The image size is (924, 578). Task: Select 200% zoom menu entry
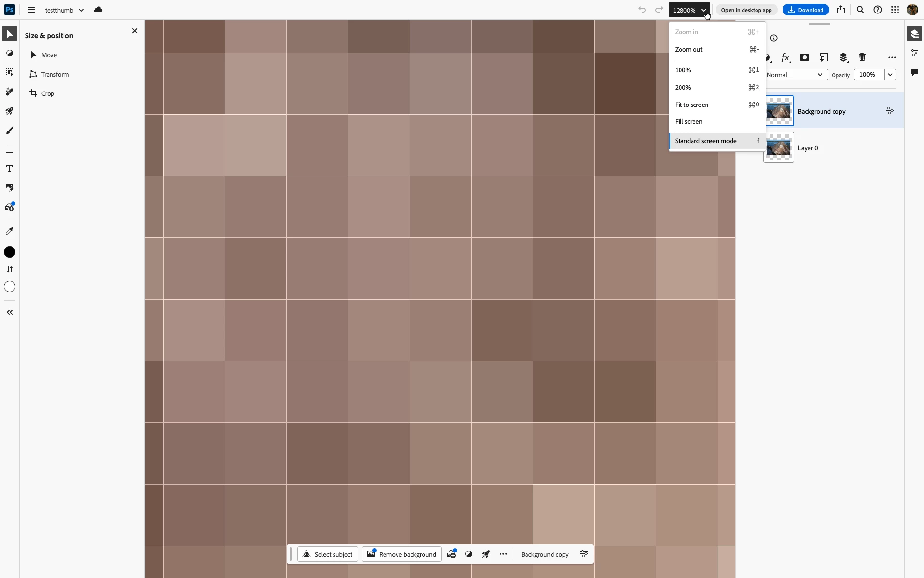coord(683,87)
